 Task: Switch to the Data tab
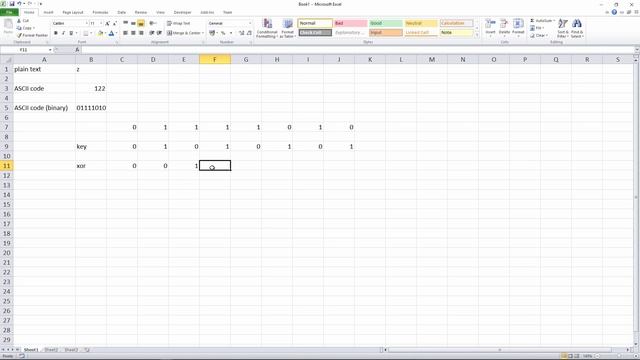coord(122,12)
